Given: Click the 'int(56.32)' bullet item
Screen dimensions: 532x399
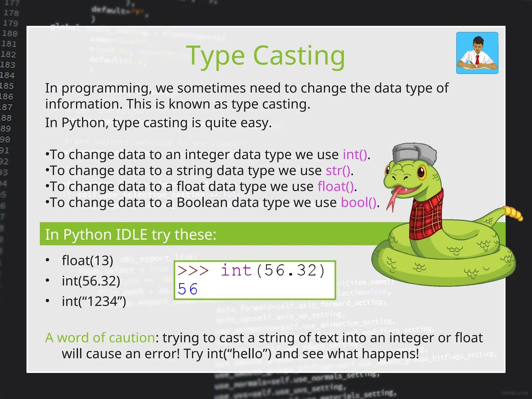Looking at the screenshot, I should pos(91,281).
